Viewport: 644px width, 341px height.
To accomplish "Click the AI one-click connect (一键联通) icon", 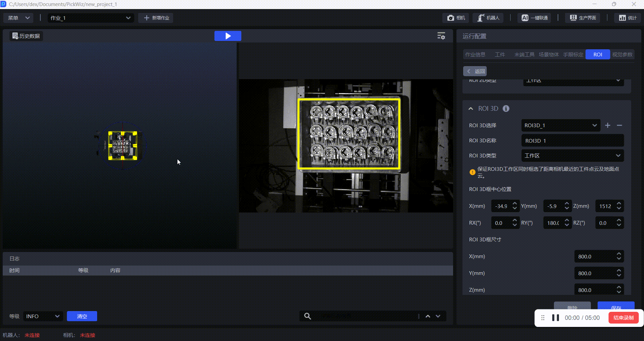I will [525, 18].
